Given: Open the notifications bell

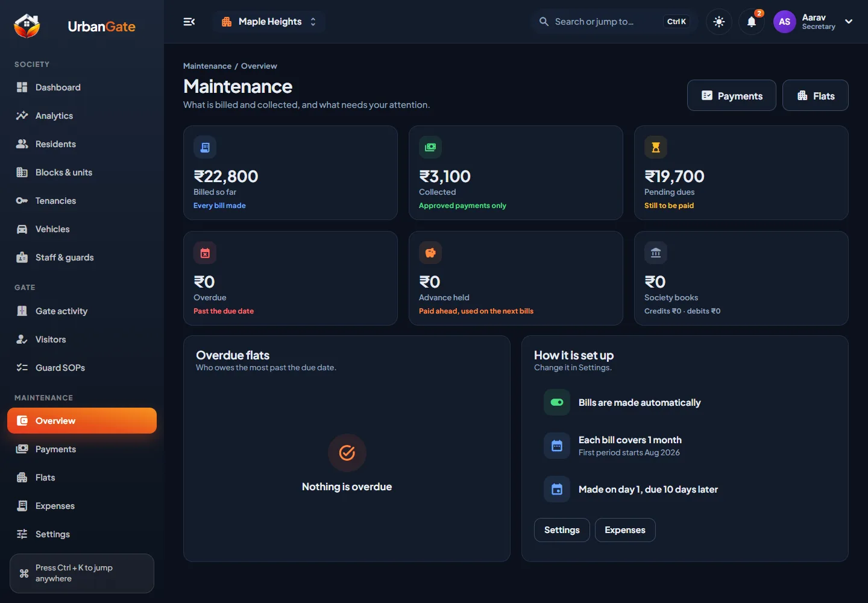Looking at the screenshot, I should click(752, 22).
